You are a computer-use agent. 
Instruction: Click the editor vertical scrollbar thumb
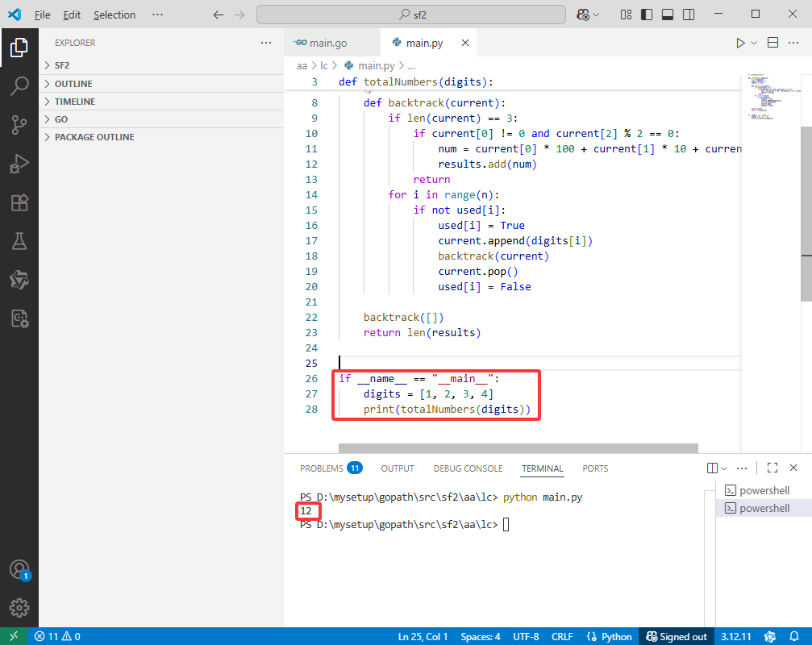[x=806, y=214]
